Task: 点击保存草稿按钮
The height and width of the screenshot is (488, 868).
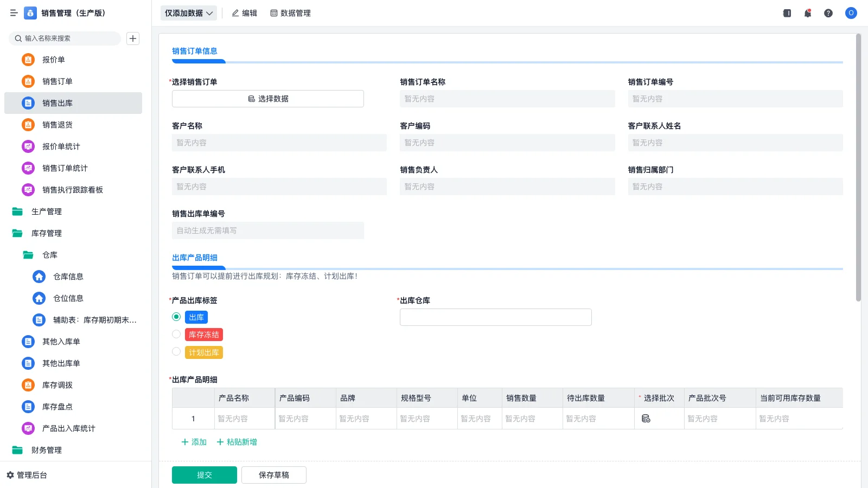Action: point(273,474)
